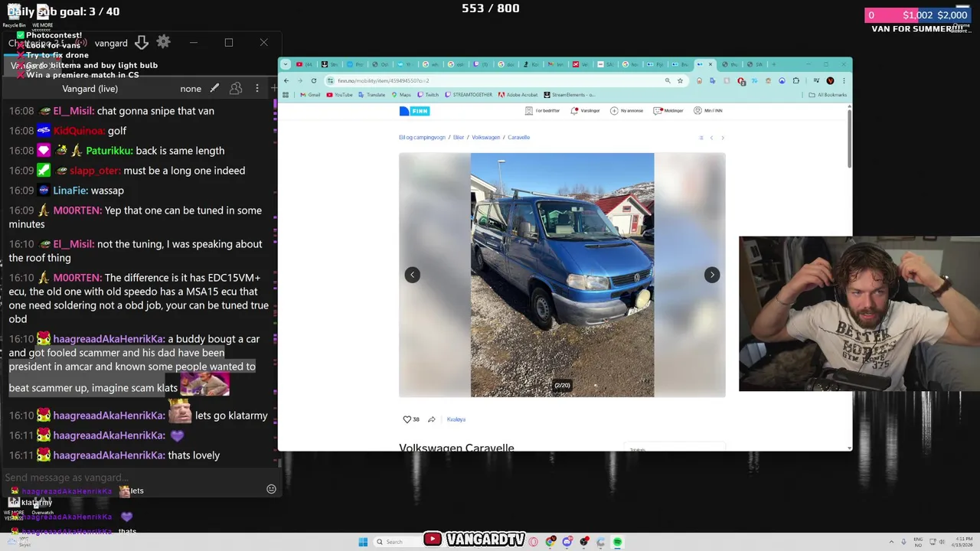Bookmark this page with the star icon
Viewport: 980px width, 551px height.
[x=680, y=80]
